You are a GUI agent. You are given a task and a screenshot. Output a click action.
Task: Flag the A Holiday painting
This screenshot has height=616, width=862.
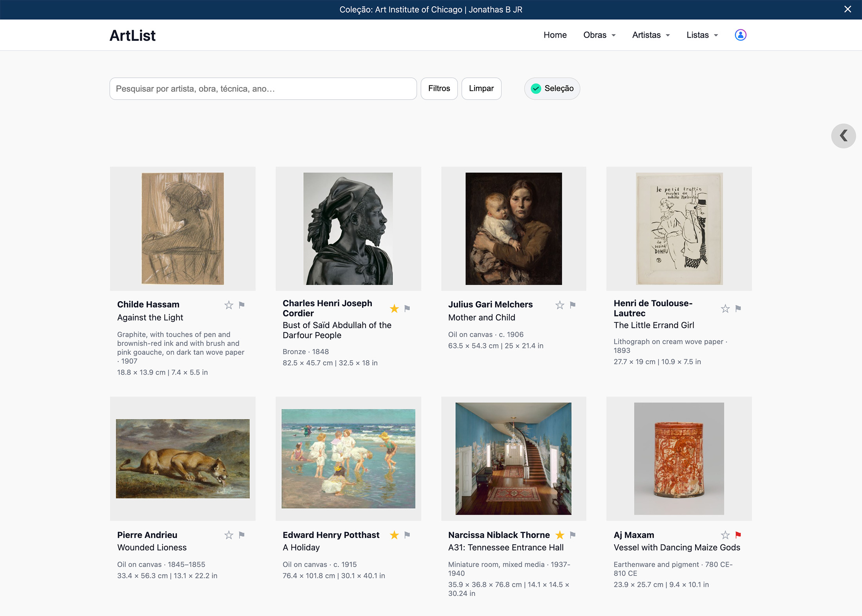coord(407,535)
